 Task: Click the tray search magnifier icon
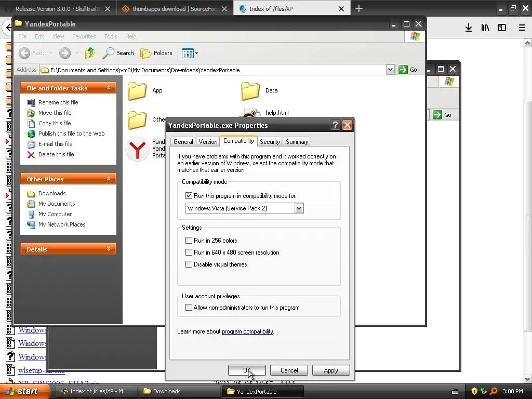click(494, 391)
